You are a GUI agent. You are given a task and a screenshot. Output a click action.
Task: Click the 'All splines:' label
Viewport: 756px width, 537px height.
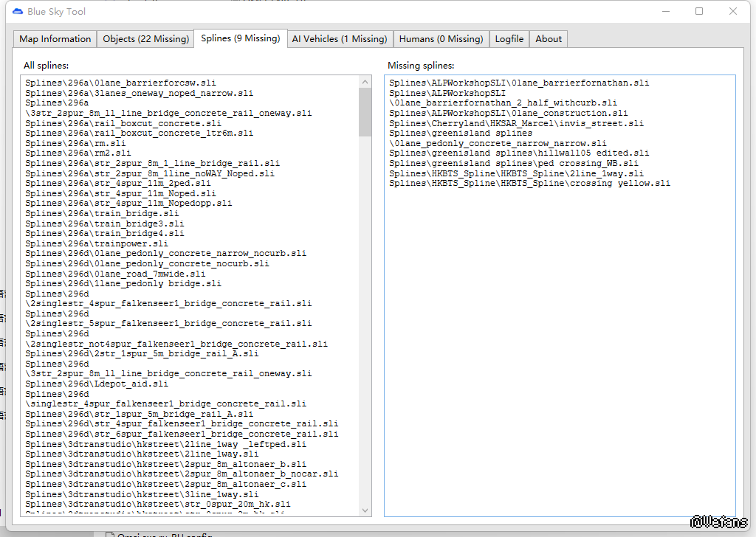(x=46, y=66)
